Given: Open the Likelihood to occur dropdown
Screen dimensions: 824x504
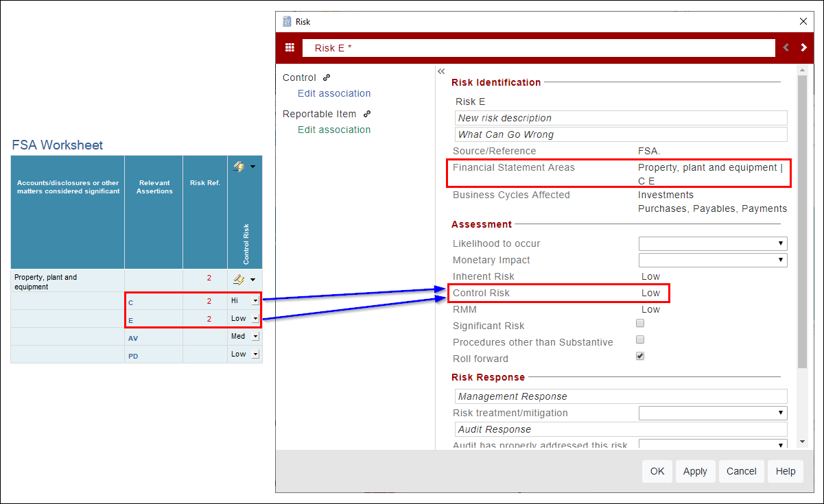Looking at the screenshot, I should click(781, 243).
